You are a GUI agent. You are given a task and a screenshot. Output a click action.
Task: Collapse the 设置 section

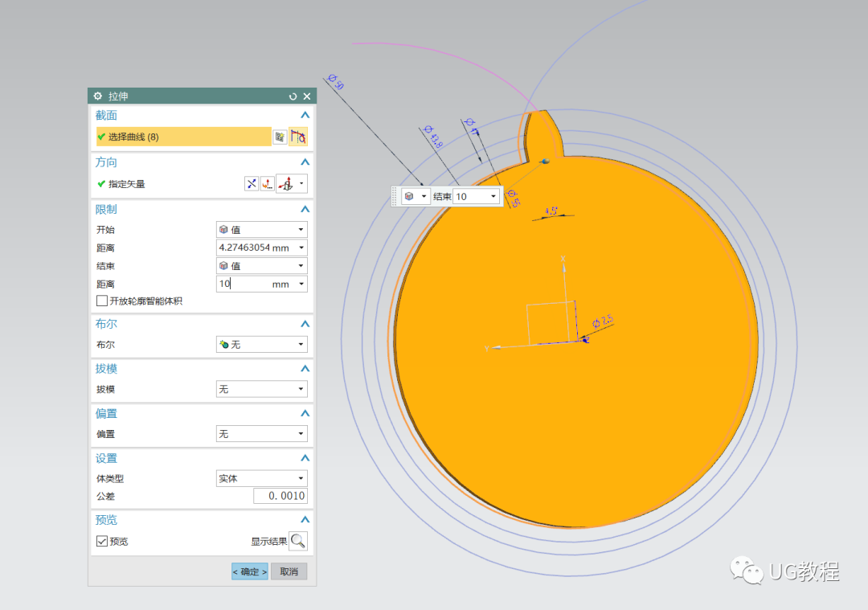pyautogui.click(x=305, y=458)
